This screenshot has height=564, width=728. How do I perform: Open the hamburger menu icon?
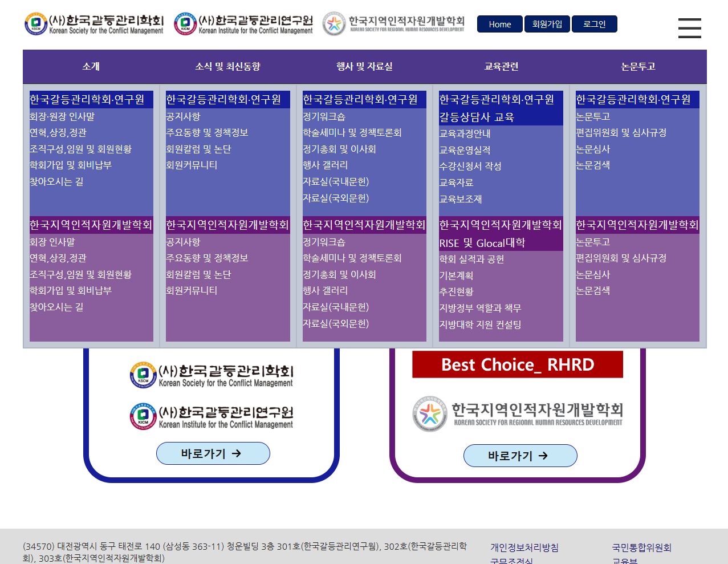pos(689,28)
